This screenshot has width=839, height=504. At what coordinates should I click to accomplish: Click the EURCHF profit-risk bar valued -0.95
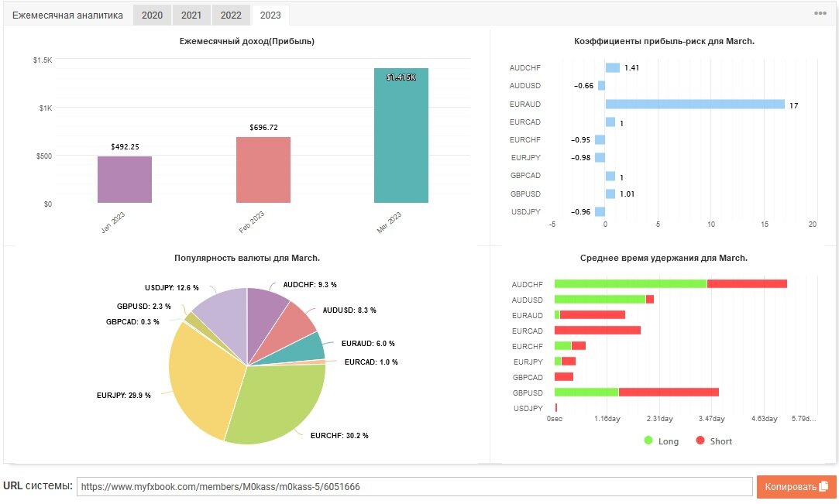tap(600, 140)
